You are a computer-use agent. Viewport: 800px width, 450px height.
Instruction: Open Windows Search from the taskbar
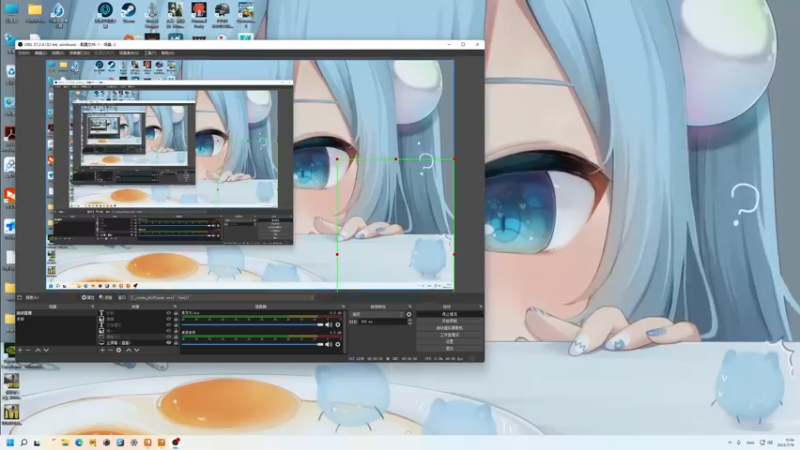pyautogui.click(x=23, y=442)
